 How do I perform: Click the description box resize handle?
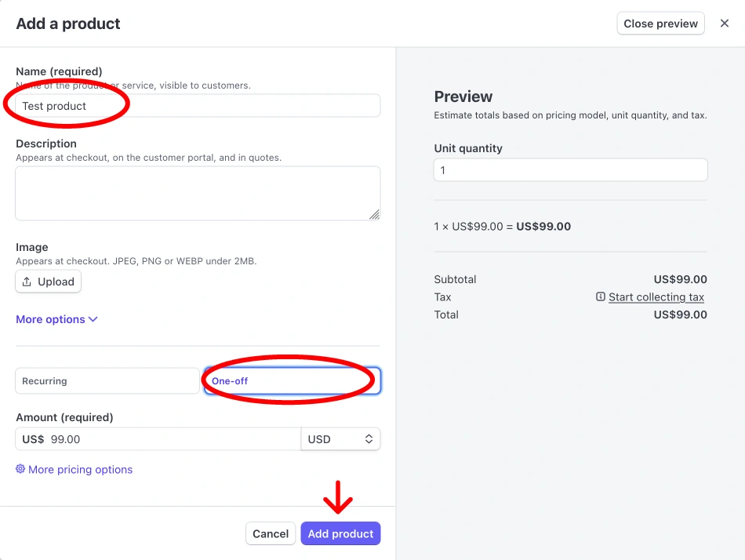point(374,214)
